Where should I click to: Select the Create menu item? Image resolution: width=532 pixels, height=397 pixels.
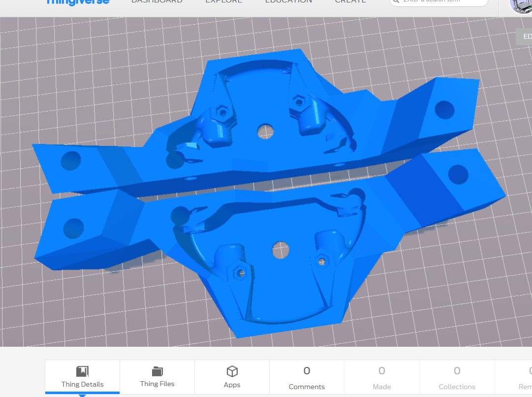pyautogui.click(x=350, y=1)
